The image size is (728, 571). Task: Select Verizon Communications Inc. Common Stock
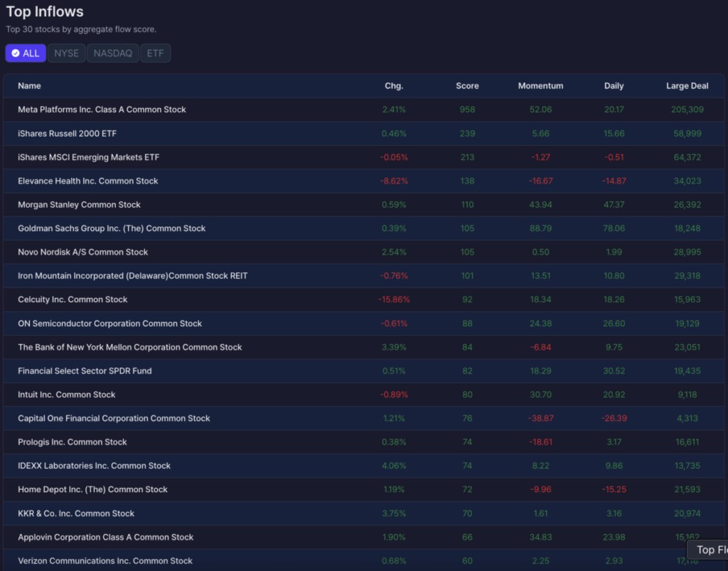click(363, 560)
